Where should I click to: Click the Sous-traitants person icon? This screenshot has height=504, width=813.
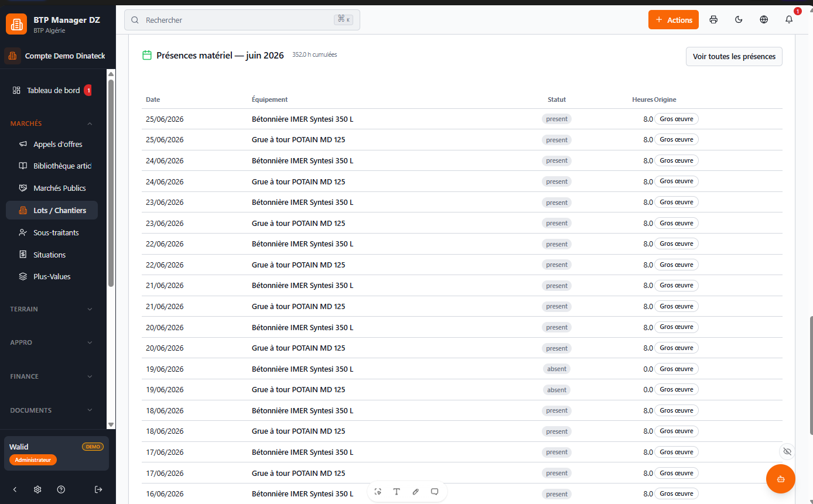(x=23, y=232)
